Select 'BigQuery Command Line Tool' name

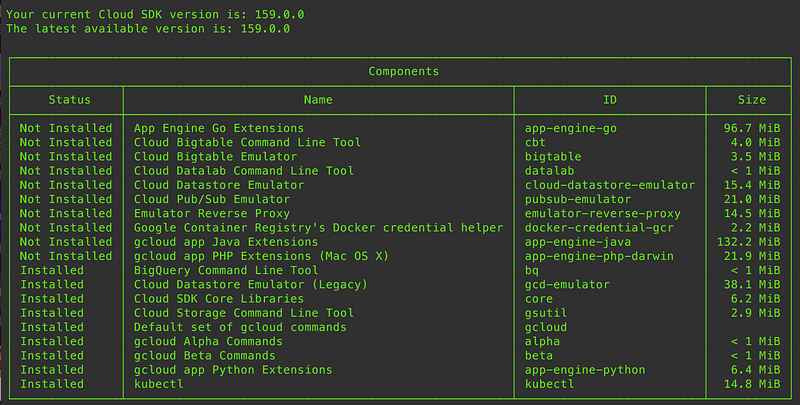[226, 270]
